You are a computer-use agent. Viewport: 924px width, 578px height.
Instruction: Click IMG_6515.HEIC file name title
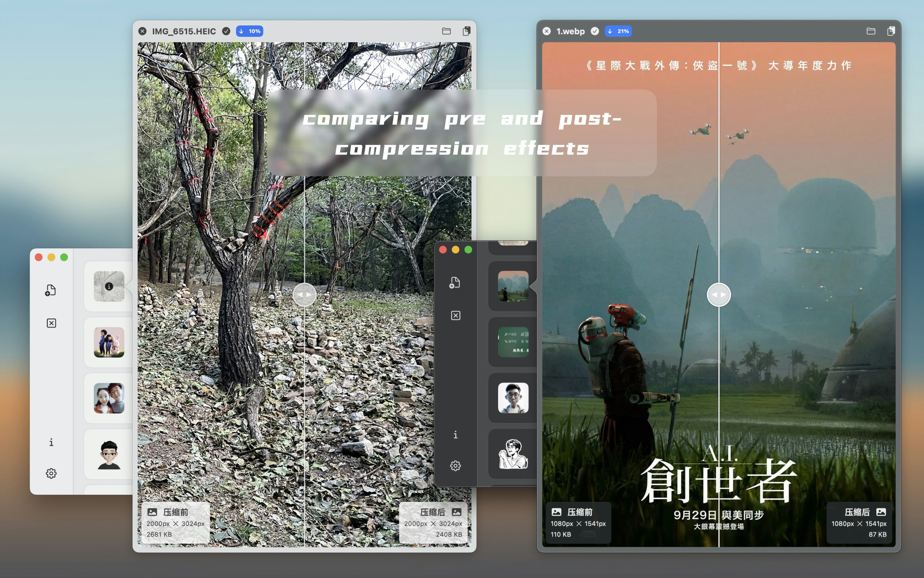point(184,31)
